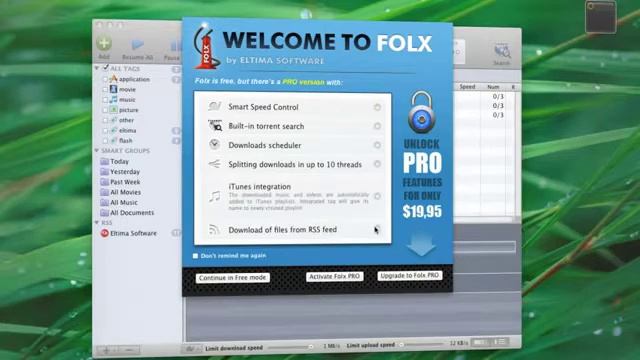Screen dimensions: 640x360
Task: Check the Don't remind me again box
Action: pyautogui.click(x=195, y=256)
